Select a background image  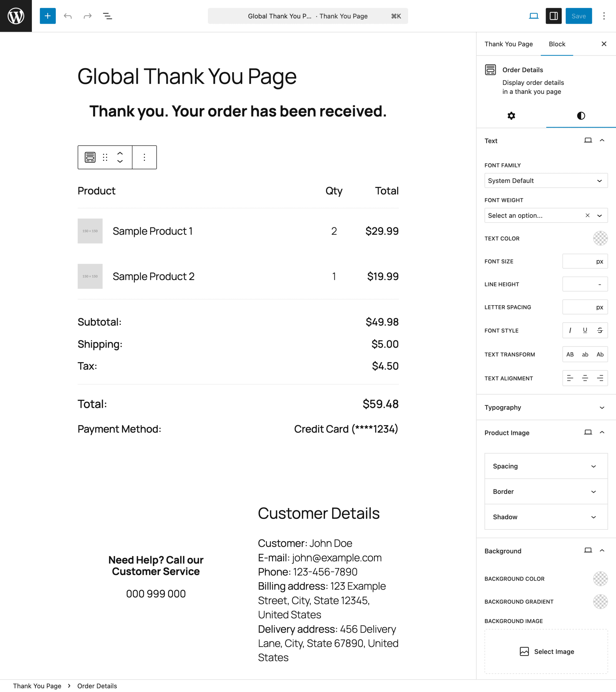click(546, 651)
